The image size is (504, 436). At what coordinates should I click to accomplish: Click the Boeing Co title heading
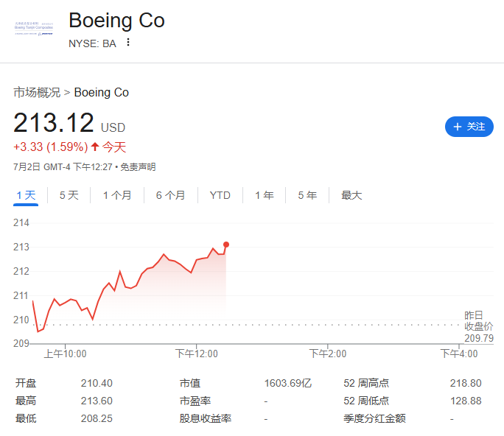pyautogui.click(x=116, y=21)
